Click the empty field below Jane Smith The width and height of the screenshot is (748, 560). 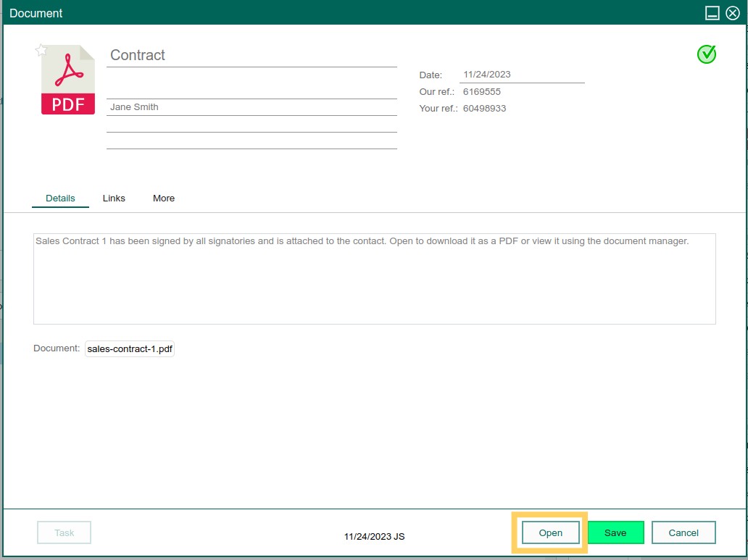[x=252, y=123]
